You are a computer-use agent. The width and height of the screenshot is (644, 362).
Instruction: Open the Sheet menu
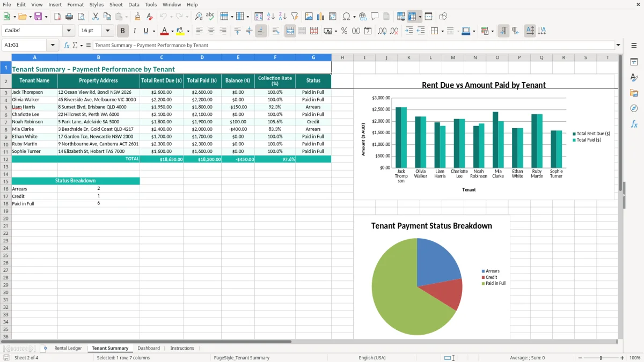116,4
